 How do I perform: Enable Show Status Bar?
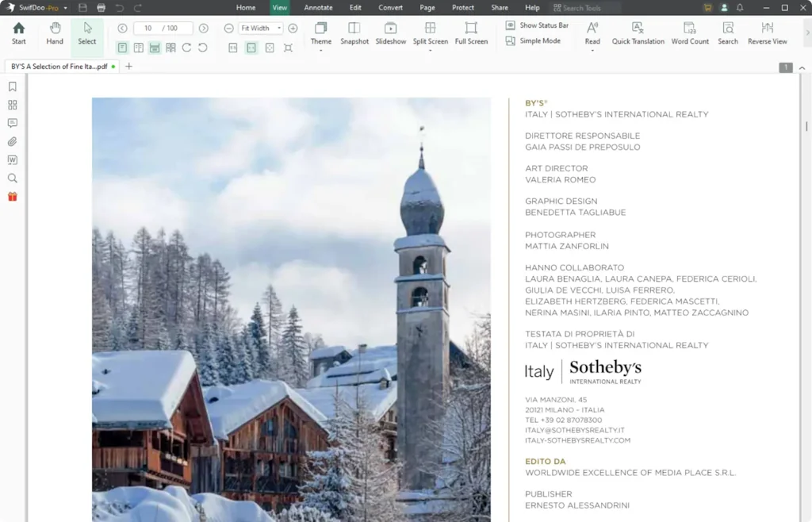pos(537,25)
